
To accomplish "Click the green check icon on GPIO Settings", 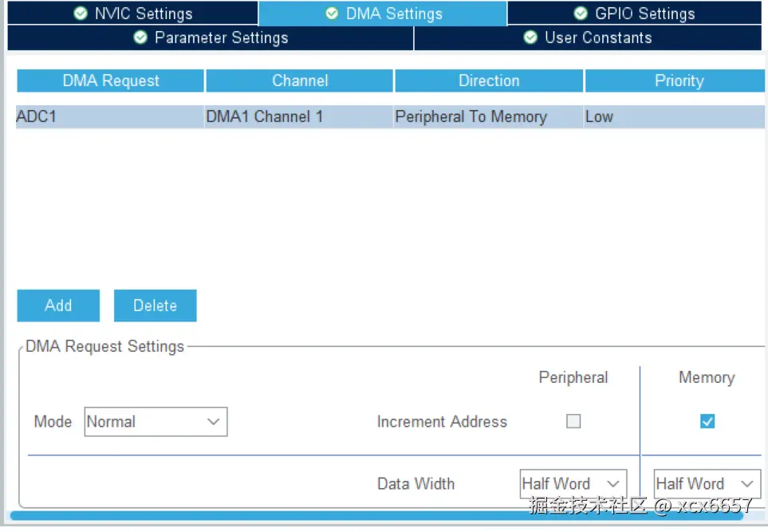I will pos(581,14).
